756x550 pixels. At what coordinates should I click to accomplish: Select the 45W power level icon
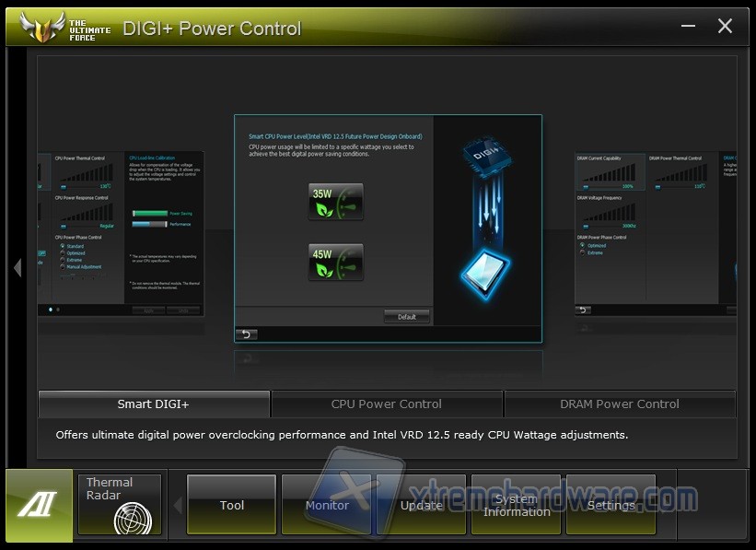pyautogui.click(x=335, y=263)
